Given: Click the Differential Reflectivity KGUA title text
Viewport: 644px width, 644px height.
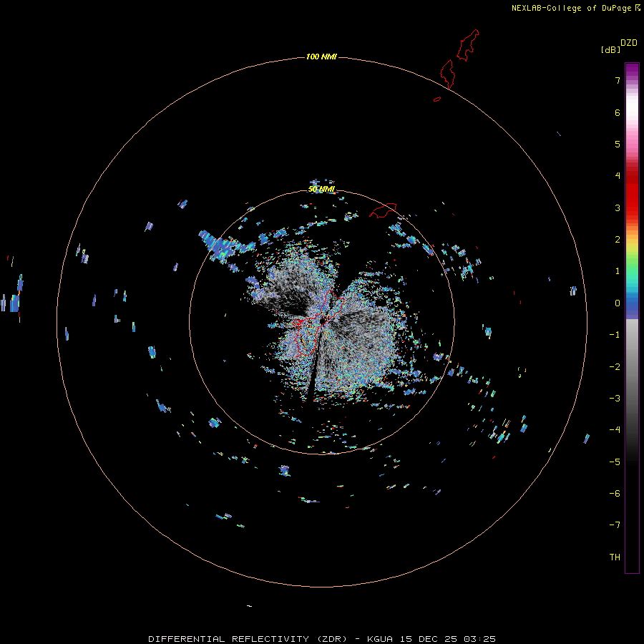Looking at the screenshot, I should coord(322,639).
